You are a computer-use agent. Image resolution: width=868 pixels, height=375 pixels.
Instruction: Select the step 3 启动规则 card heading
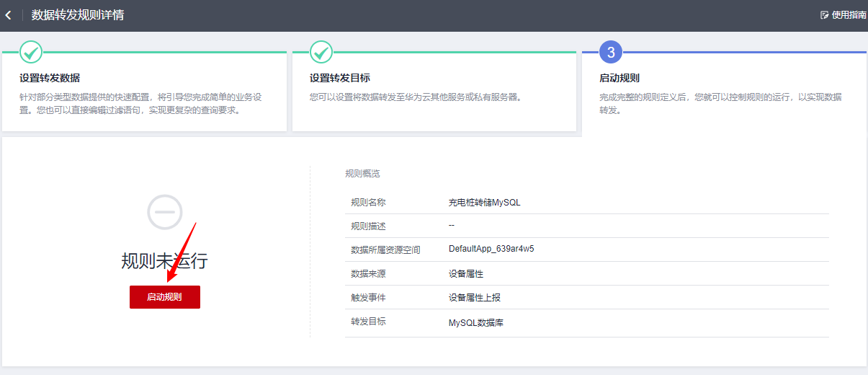click(x=619, y=78)
